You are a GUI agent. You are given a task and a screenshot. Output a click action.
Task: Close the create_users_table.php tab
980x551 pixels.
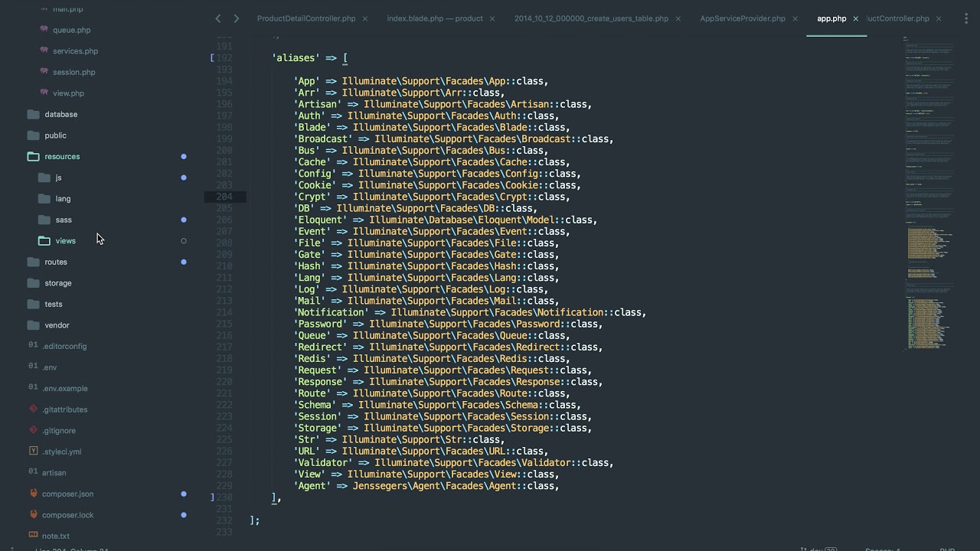pos(678,19)
